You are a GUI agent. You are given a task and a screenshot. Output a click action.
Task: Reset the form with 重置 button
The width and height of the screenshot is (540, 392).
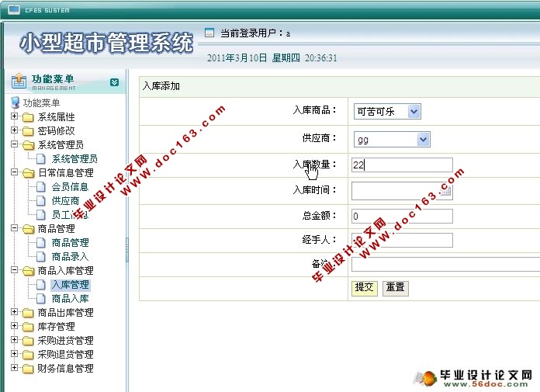(396, 288)
